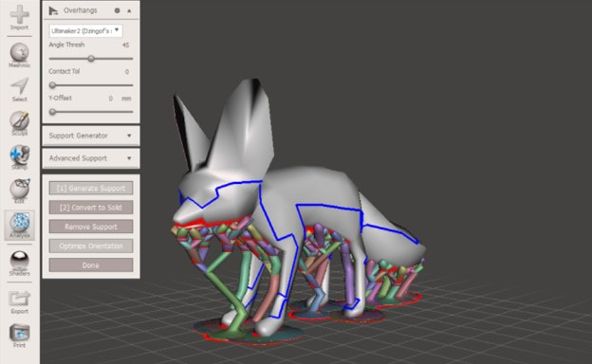Viewport: 592px width, 364px height.
Task: Click the Y-Offset value field
Action: [x=111, y=99]
